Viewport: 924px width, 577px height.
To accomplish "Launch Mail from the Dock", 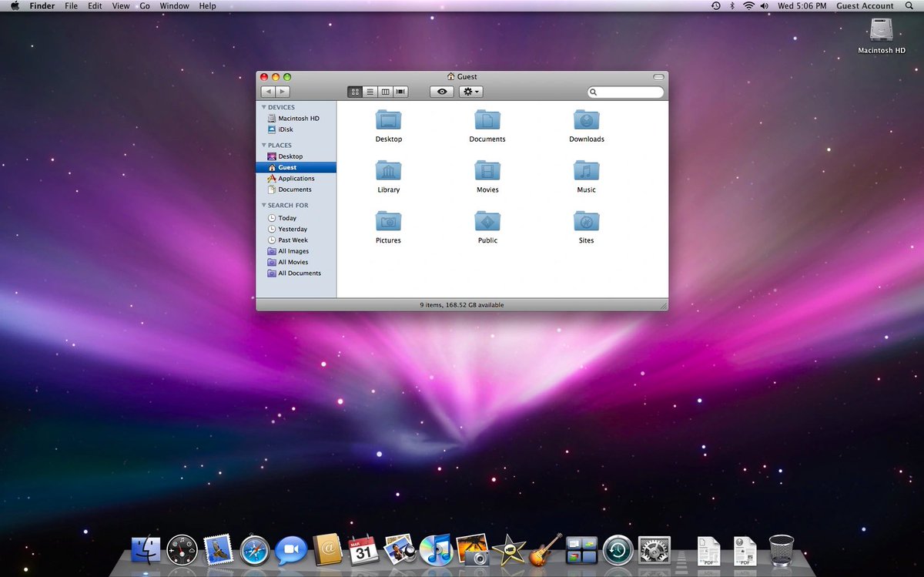I will [218, 550].
